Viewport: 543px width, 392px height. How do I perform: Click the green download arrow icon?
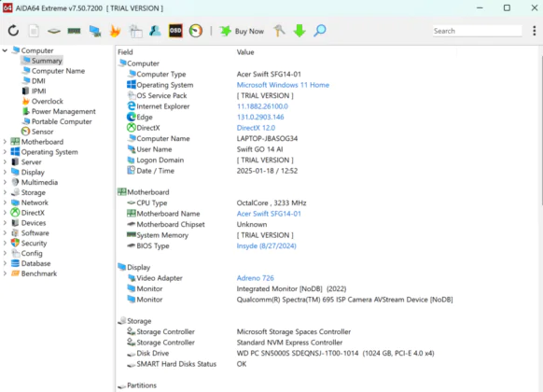point(299,31)
